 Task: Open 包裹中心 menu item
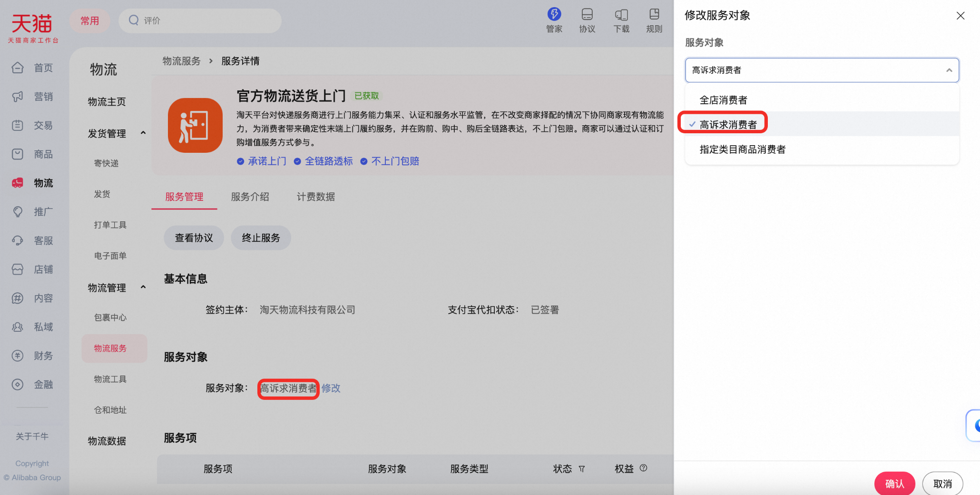(x=110, y=317)
